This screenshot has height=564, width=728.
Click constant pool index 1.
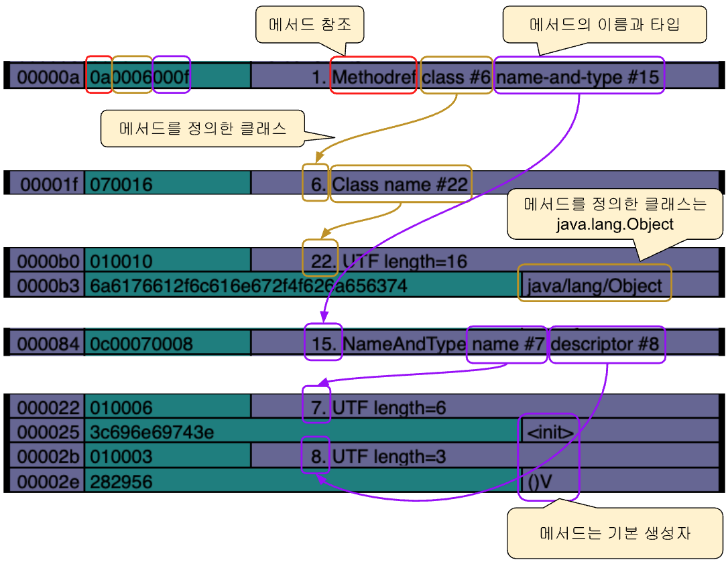coord(318,77)
